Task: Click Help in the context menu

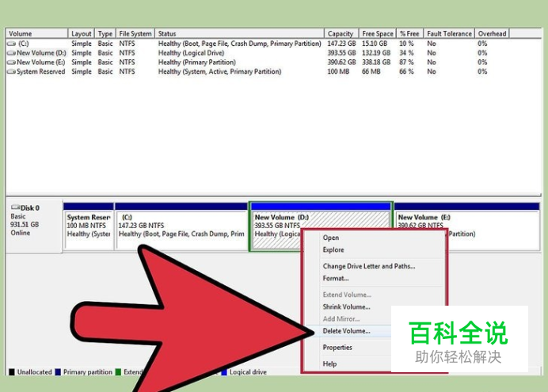Action: (x=329, y=363)
